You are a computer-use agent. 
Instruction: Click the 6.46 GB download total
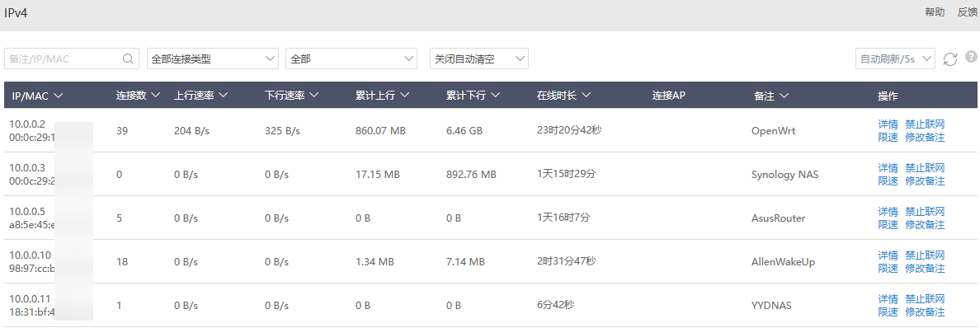click(x=464, y=130)
